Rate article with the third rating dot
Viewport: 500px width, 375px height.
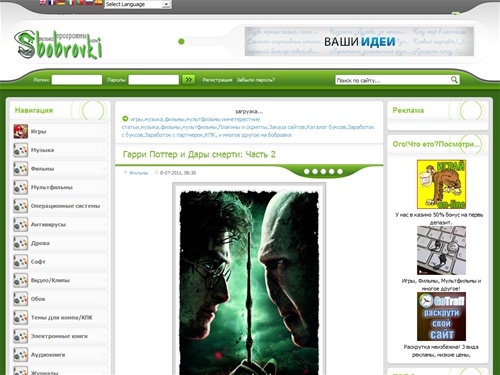[323, 171]
